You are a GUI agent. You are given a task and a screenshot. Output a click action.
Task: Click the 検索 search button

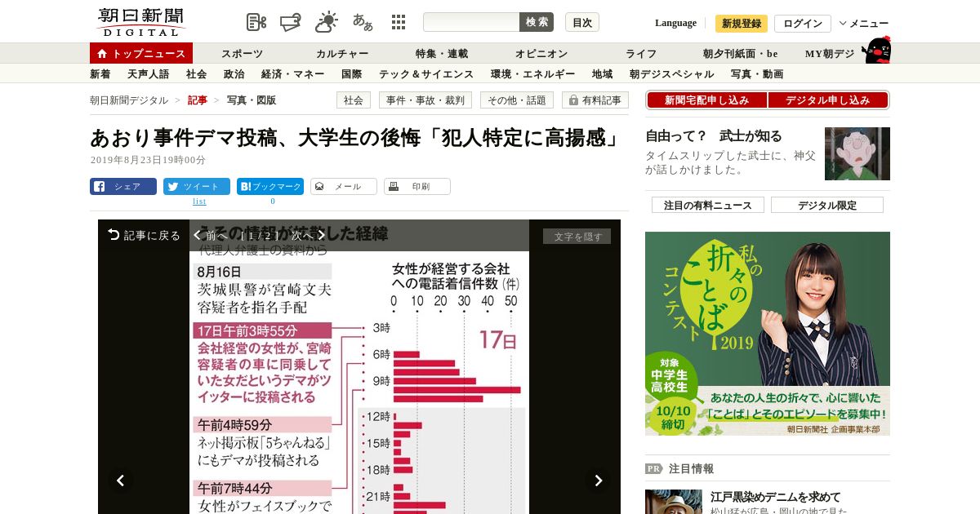pos(537,22)
